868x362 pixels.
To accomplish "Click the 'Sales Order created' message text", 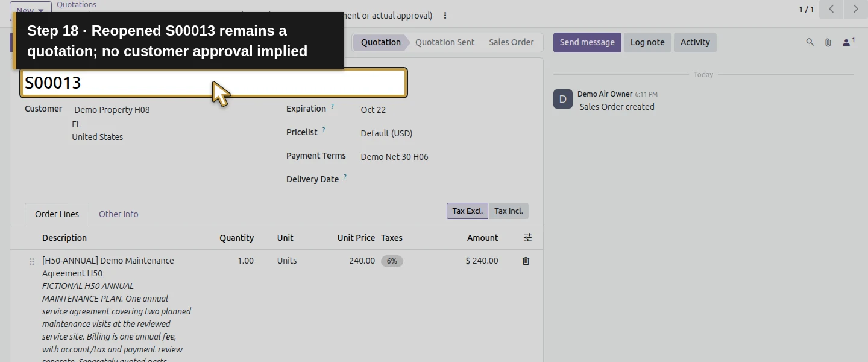I will click(x=617, y=107).
